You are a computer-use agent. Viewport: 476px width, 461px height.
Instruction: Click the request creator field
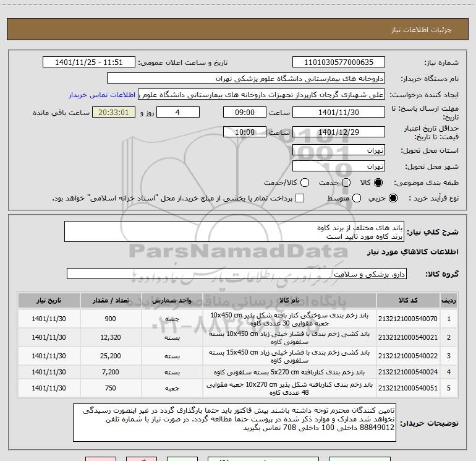[x=261, y=95]
